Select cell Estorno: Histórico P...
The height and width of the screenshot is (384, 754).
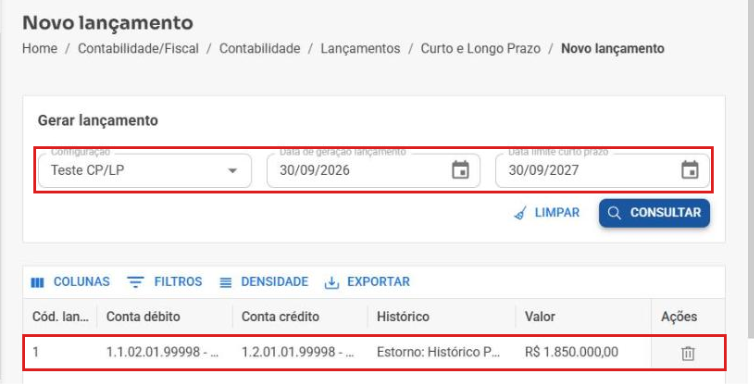click(x=441, y=352)
